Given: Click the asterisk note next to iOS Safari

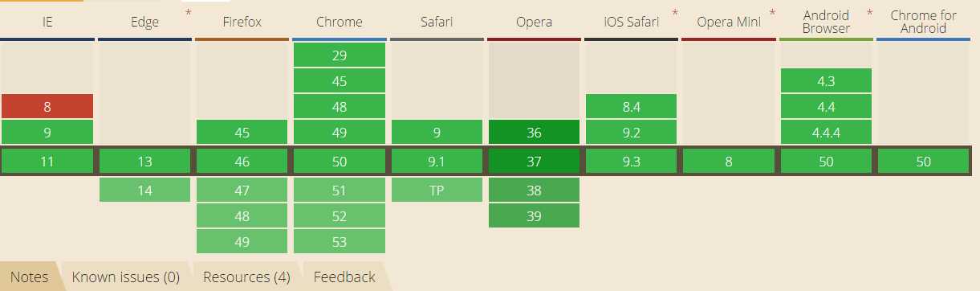Looking at the screenshot, I should (x=676, y=14).
